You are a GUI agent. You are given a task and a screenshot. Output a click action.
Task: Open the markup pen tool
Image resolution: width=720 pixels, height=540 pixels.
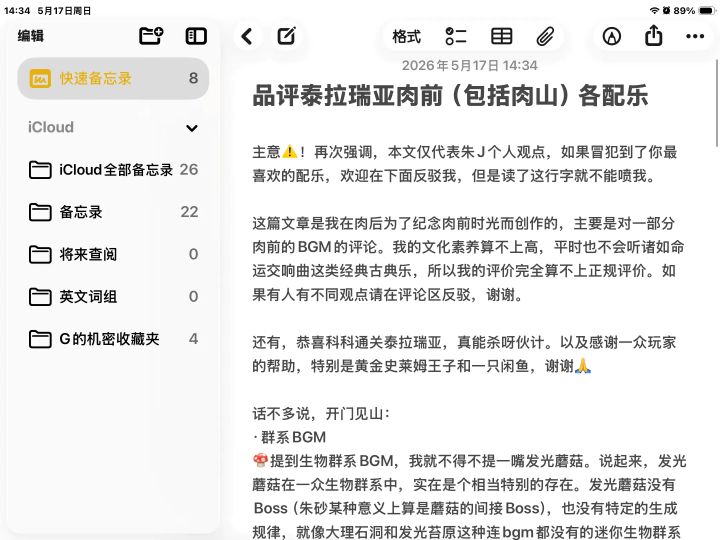pyautogui.click(x=612, y=36)
